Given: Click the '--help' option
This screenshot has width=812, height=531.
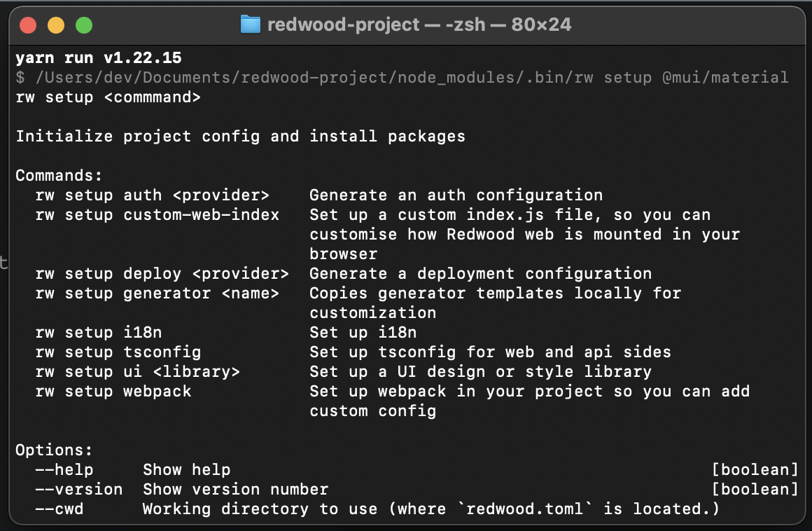Looking at the screenshot, I should [64, 470].
